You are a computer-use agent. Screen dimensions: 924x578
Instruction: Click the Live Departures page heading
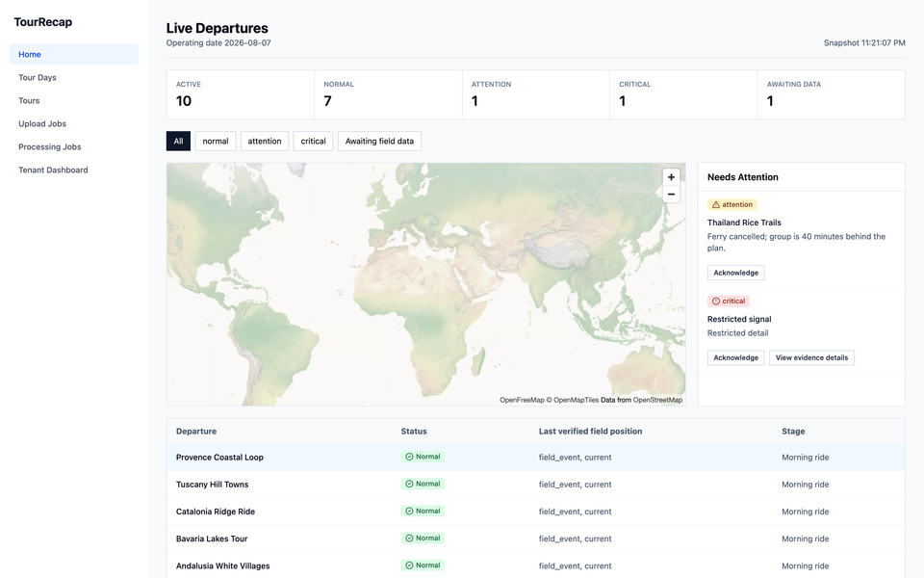click(x=217, y=28)
